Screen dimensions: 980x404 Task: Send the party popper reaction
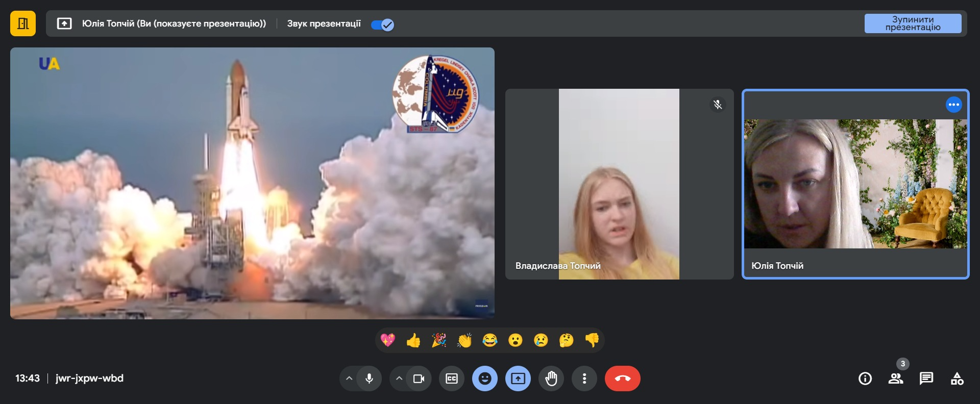438,340
